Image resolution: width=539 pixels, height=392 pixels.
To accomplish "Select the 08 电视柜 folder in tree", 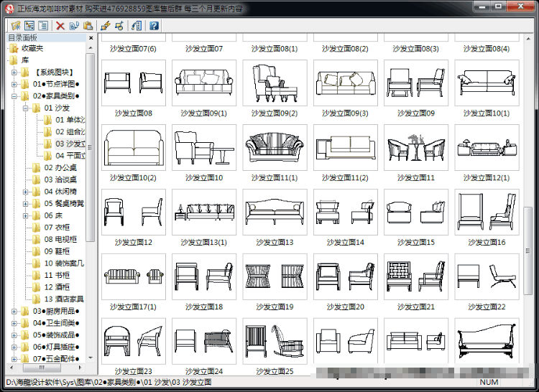I will coord(60,240).
